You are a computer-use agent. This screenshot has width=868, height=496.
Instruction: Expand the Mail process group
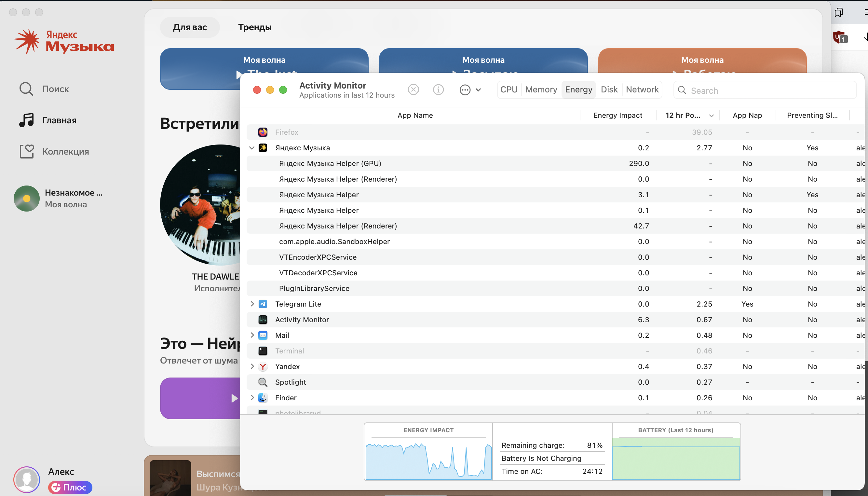click(x=252, y=335)
